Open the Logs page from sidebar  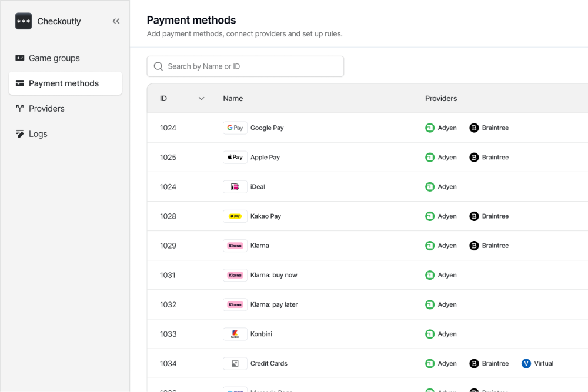point(39,133)
